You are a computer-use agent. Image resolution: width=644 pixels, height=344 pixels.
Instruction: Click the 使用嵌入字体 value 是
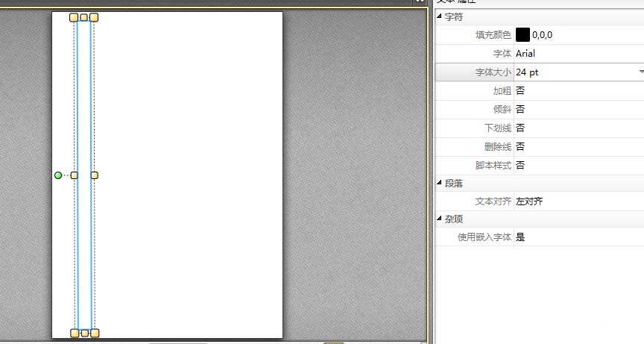(x=520, y=237)
